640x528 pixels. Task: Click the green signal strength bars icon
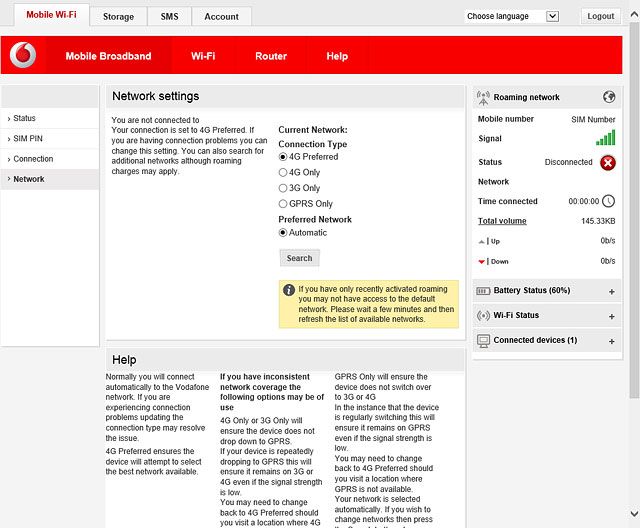pos(605,138)
